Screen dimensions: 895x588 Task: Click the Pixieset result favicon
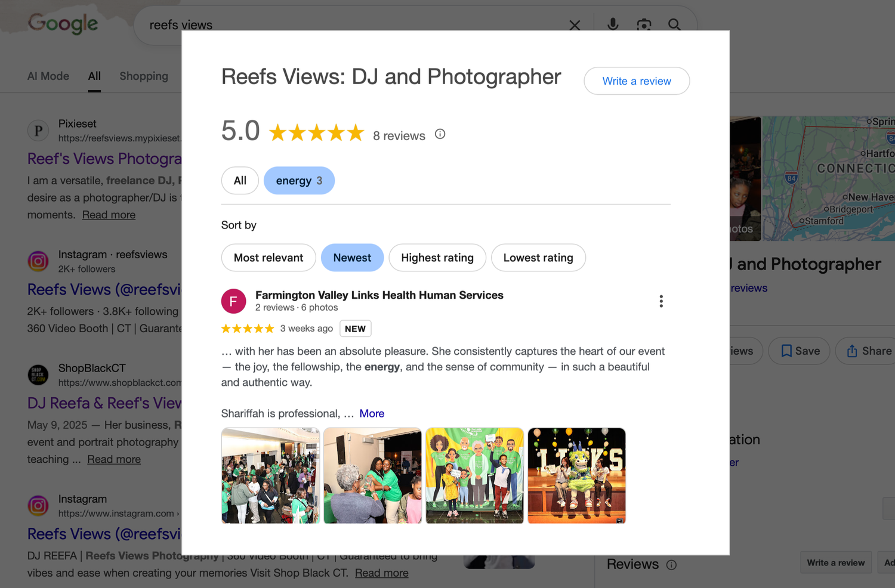click(x=38, y=131)
